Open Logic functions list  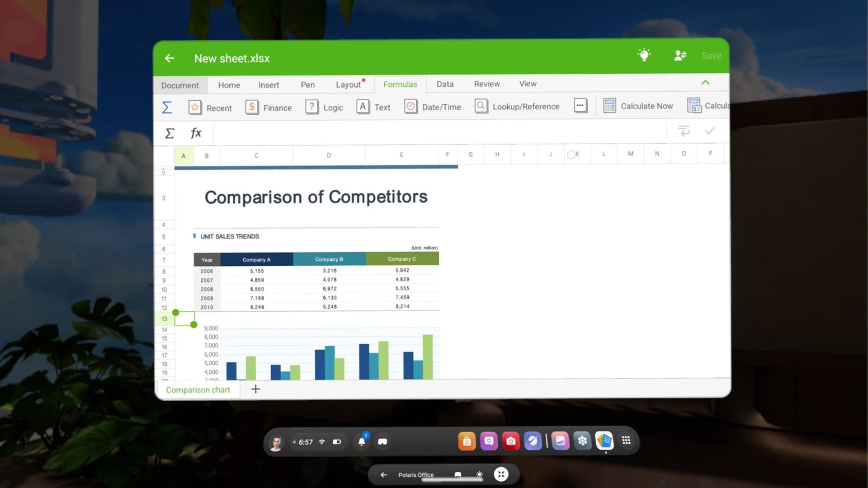point(324,107)
